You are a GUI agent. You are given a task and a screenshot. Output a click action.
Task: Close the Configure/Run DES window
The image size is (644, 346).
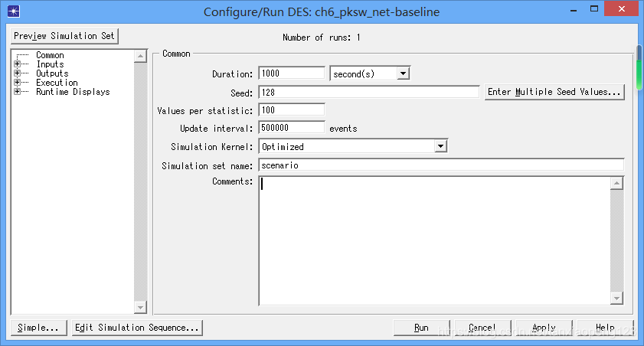coord(622,9)
